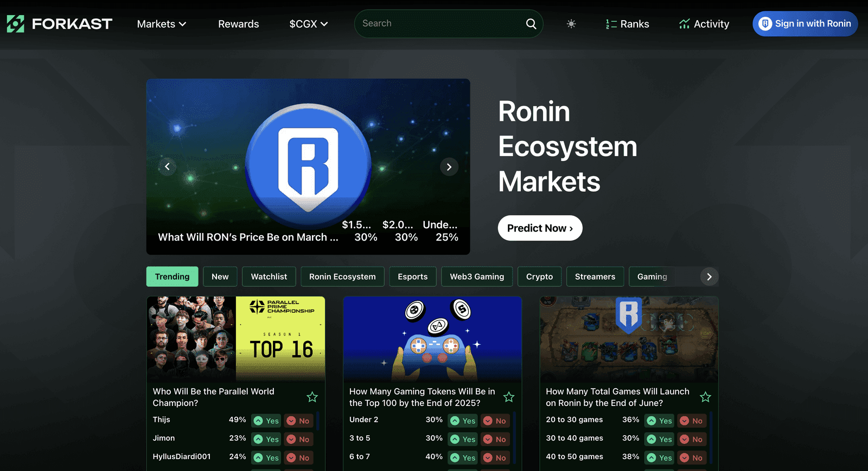Open Ronin games market card image
Viewport: 868px width, 471px height.
[x=629, y=339]
